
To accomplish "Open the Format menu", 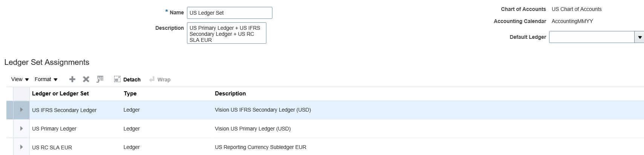I will (x=46, y=79).
